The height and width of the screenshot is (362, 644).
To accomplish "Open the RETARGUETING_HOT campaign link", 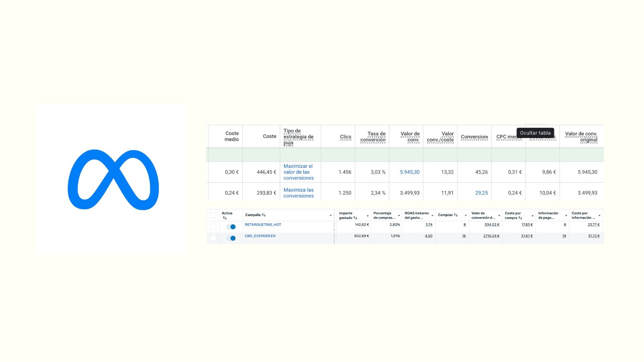I will coord(263,225).
